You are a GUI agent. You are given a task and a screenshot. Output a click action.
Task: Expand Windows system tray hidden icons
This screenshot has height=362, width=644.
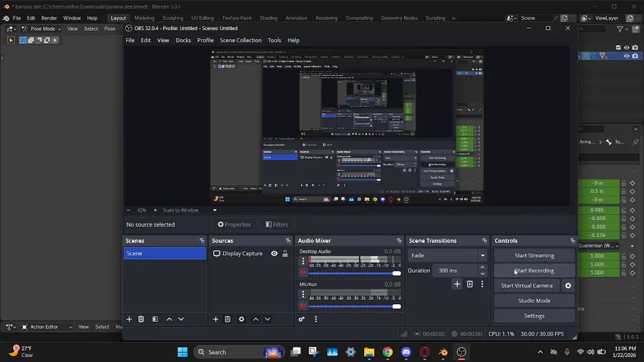[x=540, y=352]
